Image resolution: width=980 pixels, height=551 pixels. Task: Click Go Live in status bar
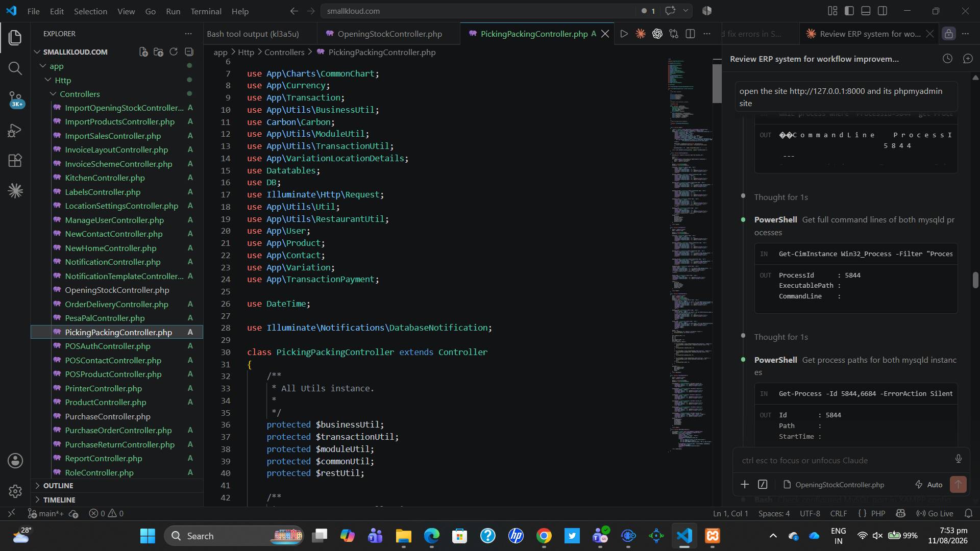point(935,513)
